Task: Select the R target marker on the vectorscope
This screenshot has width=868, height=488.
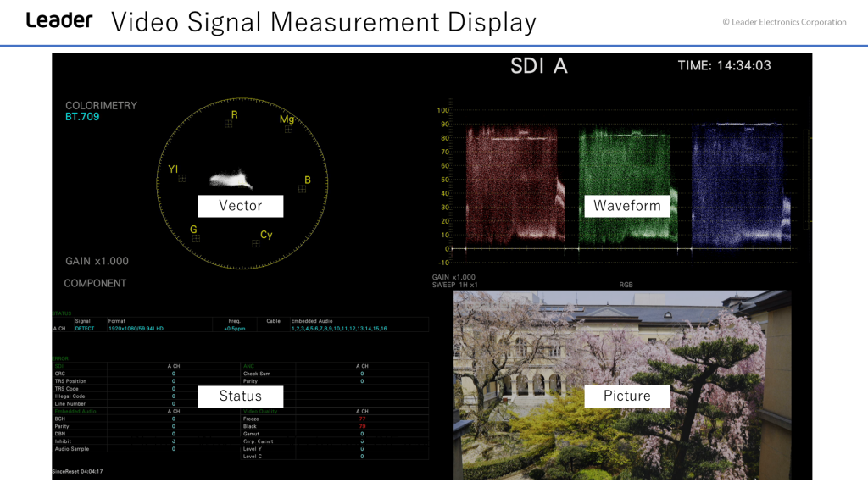Action: pyautogui.click(x=231, y=125)
